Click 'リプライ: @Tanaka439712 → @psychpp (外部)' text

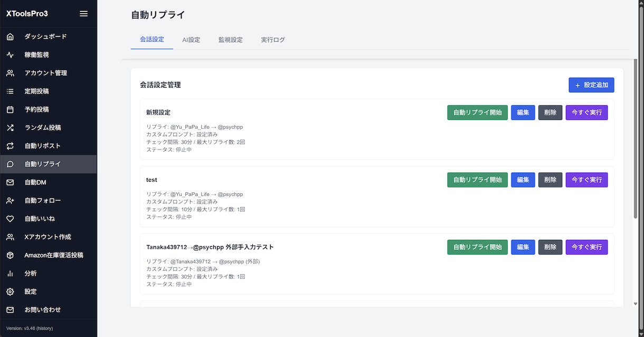203,261
